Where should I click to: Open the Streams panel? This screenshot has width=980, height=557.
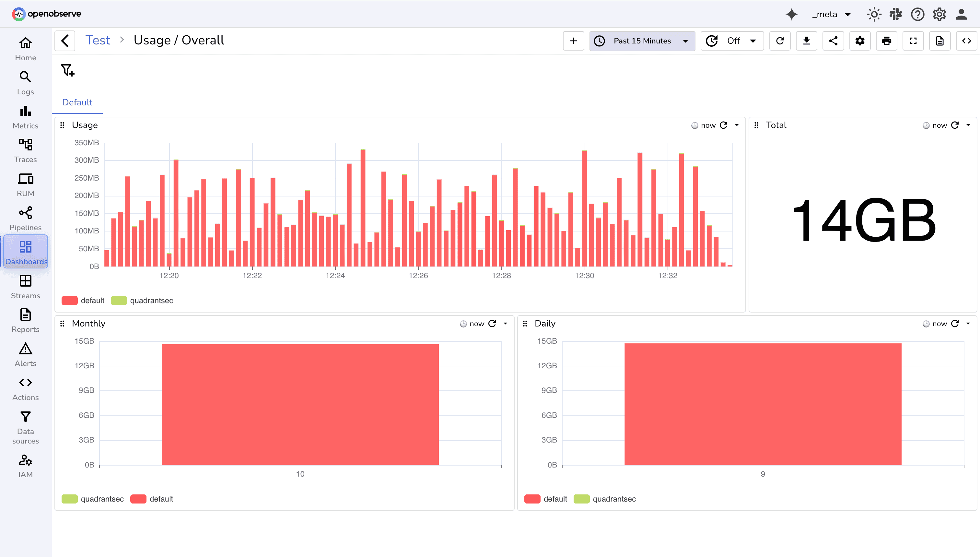(x=25, y=286)
